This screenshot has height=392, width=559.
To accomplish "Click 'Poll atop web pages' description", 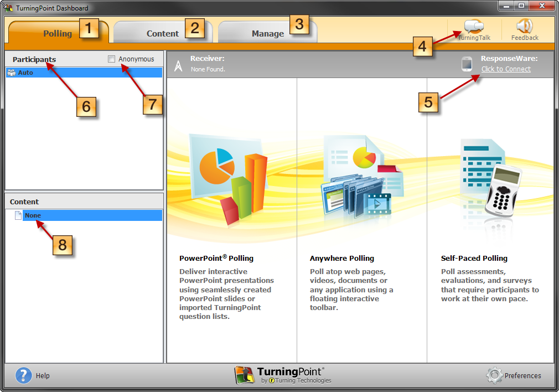I will [351, 290].
